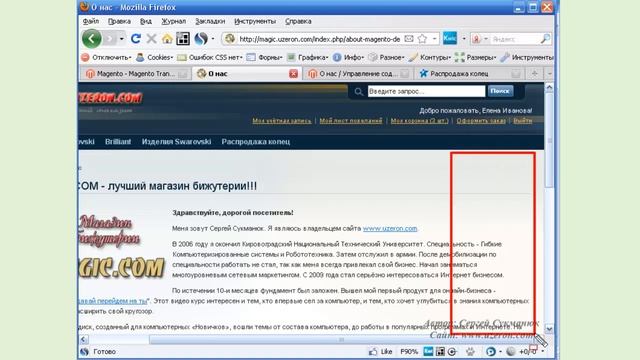Switch to the Распродажа колец browser tab
The height and width of the screenshot is (360, 640).
point(469,73)
